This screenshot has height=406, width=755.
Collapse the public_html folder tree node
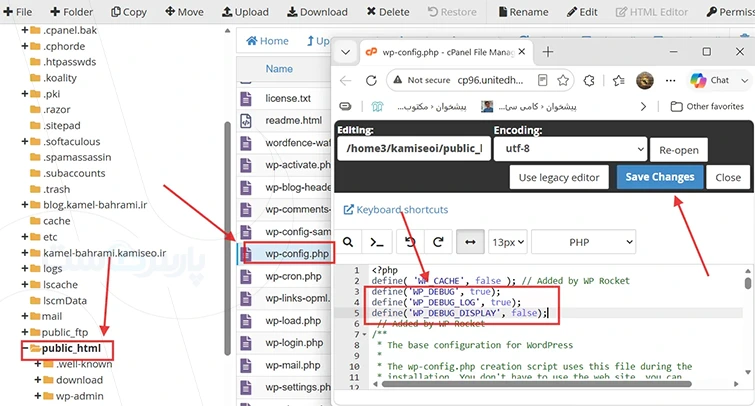(x=25, y=348)
